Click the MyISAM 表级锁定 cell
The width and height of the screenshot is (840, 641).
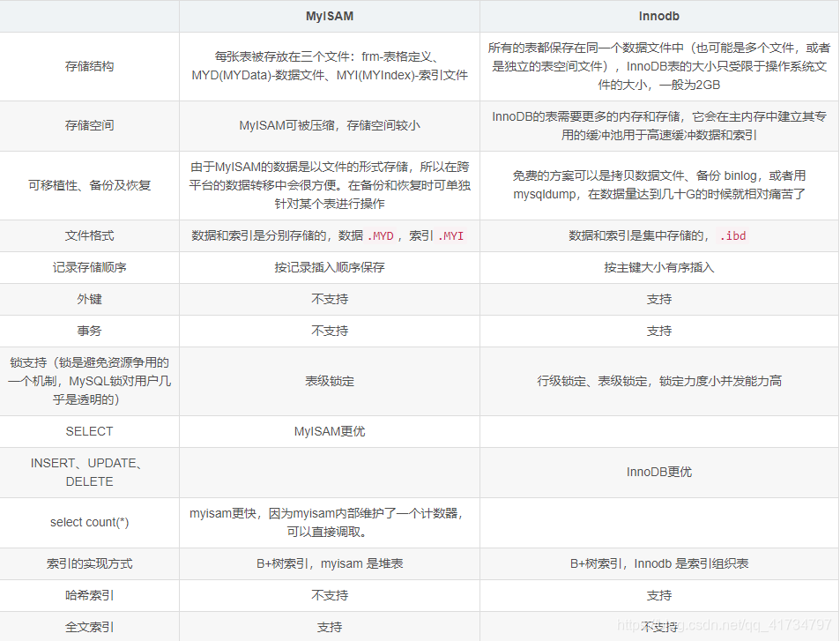(x=330, y=381)
